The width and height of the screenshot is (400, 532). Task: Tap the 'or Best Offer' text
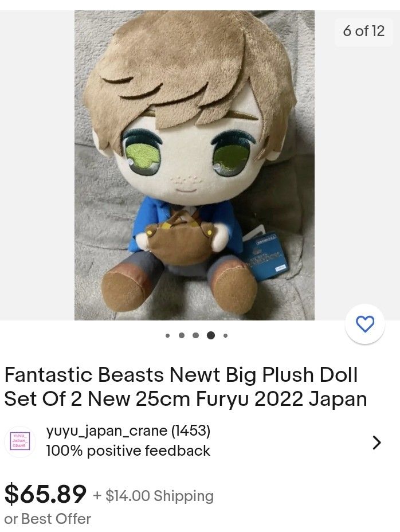point(48,519)
